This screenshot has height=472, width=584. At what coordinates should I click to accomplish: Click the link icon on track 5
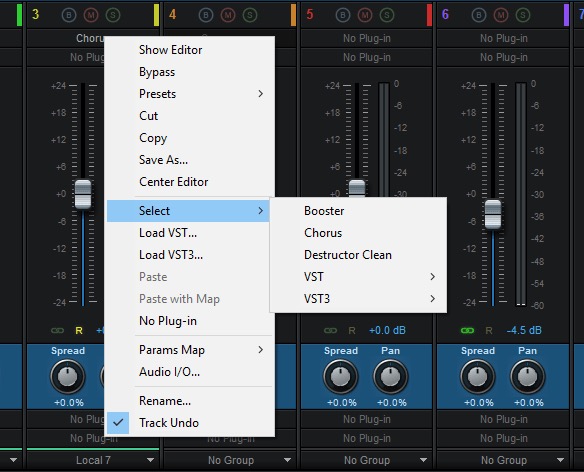(330, 330)
